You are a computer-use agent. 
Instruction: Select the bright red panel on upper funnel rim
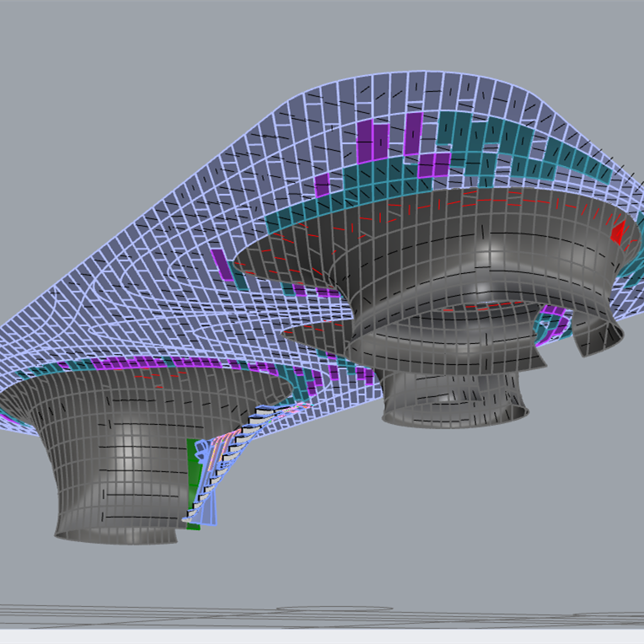coord(618,233)
